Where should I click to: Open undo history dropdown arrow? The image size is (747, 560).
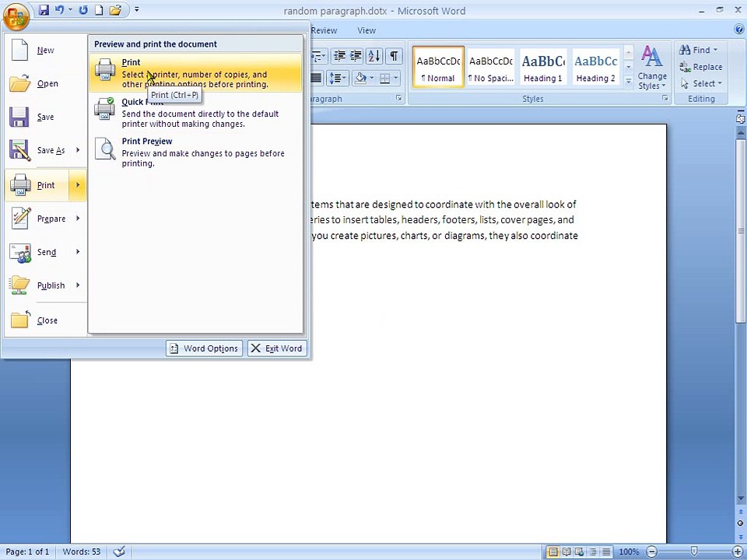coord(71,9)
